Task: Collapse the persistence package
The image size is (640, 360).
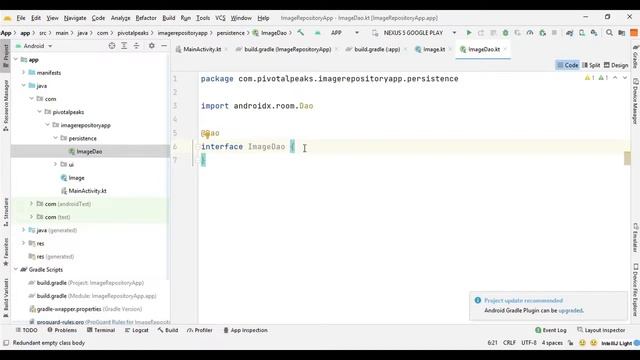Action: 56,138
